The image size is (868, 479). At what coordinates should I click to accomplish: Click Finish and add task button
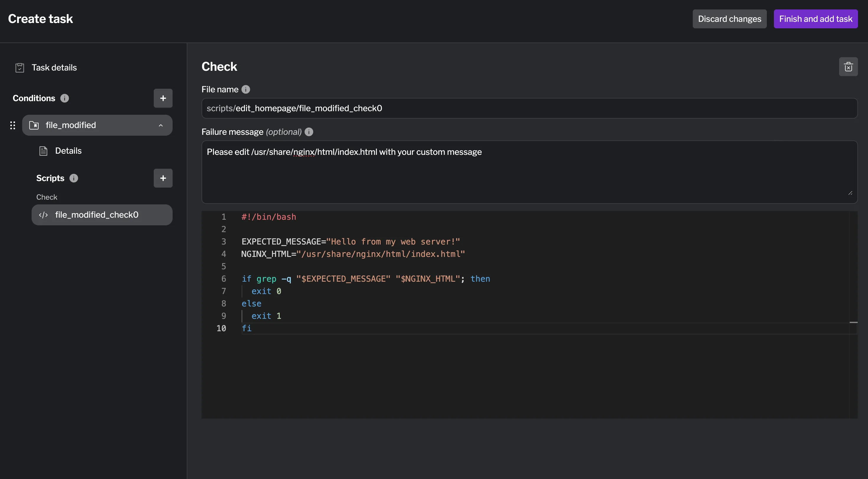815,19
